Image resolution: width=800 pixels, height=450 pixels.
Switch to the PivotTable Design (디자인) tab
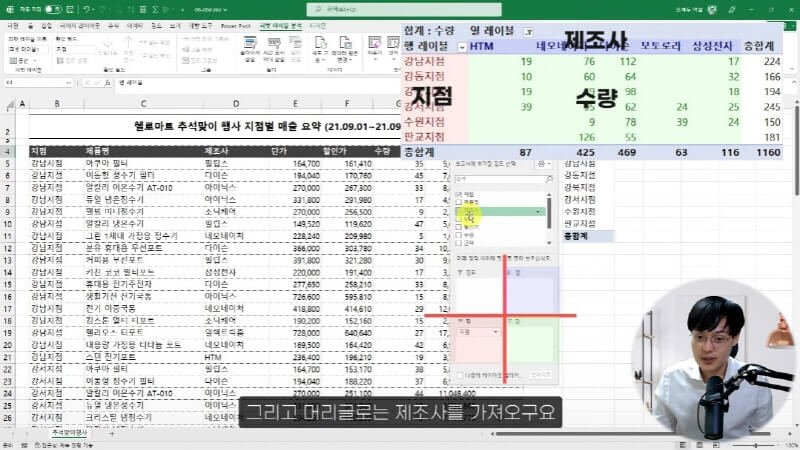click(x=317, y=26)
